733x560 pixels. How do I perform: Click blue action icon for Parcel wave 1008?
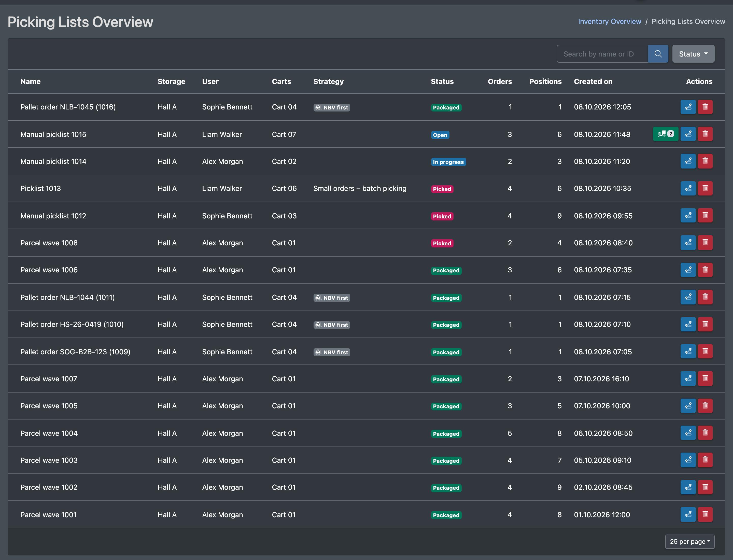[688, 243]
